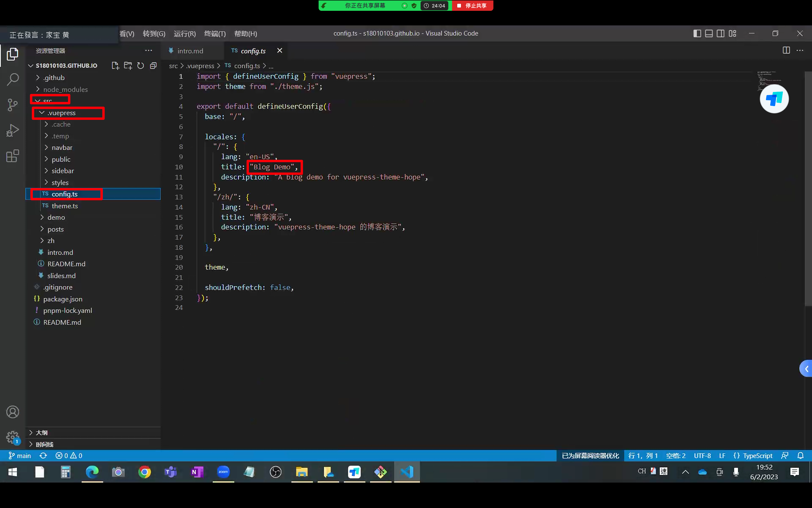812x508 pixels.
Task: Open the Extensions view
Action: pyautogui.click(x=12, y=156)
